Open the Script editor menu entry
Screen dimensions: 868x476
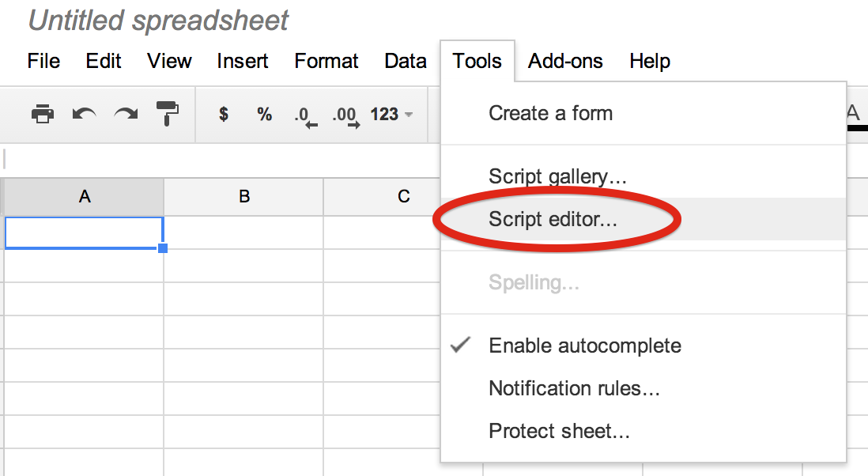pos(553,219)
